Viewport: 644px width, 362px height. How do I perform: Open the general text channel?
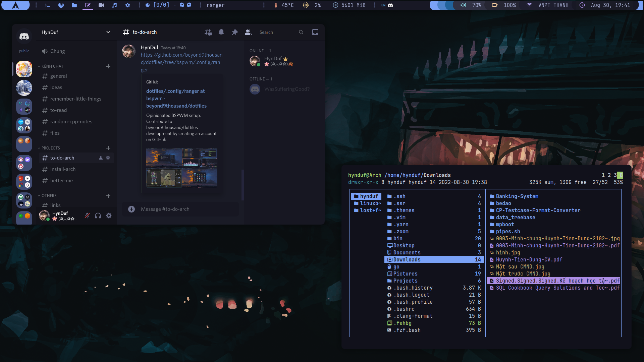point(58,76)
